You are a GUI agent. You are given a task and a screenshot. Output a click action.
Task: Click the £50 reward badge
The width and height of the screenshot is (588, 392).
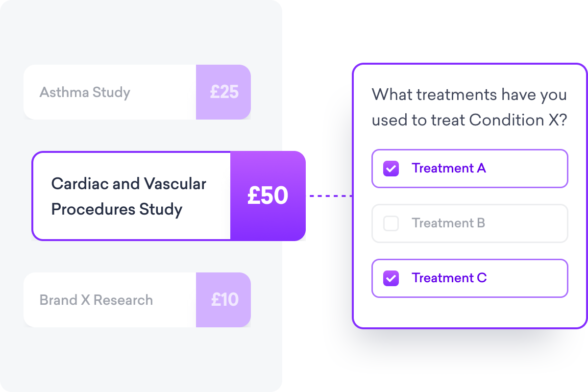tap(268, 196)
